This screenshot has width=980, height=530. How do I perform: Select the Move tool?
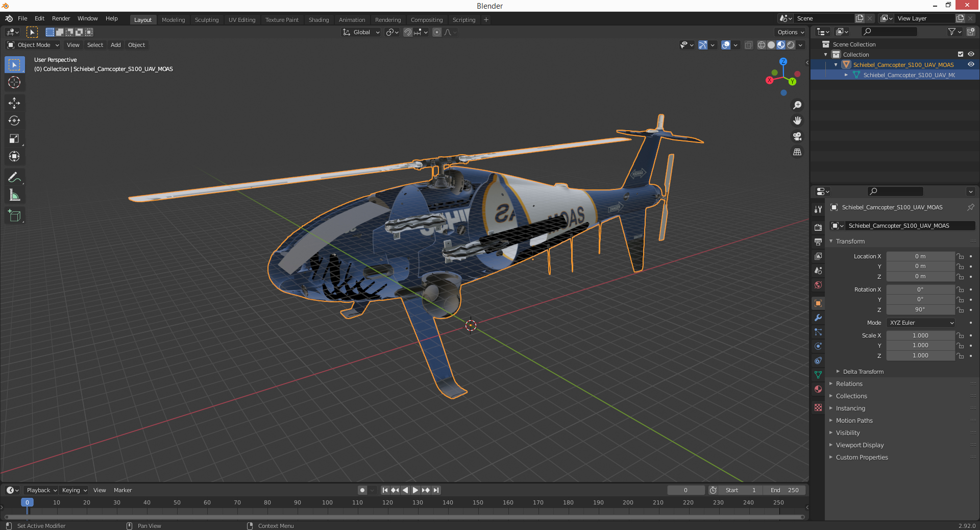14,103
